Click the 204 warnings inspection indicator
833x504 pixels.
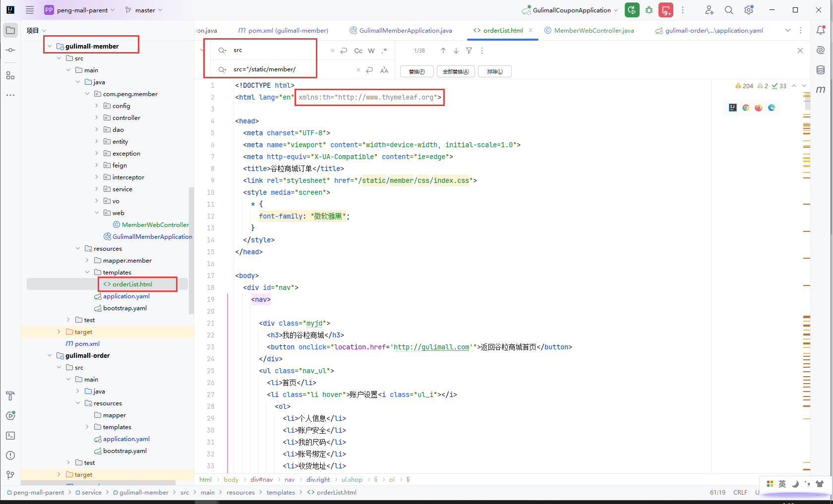pos(744,86)
